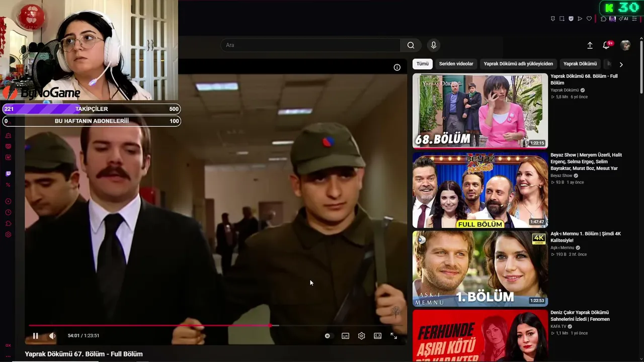
Task: Open the browser shield privacy icon
Action: pyautogui.click(x=571, y=19)
